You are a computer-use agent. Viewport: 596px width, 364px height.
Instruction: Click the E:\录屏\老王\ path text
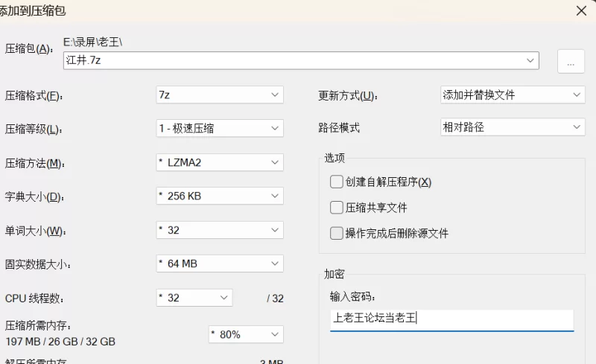(x=92, y=42)
